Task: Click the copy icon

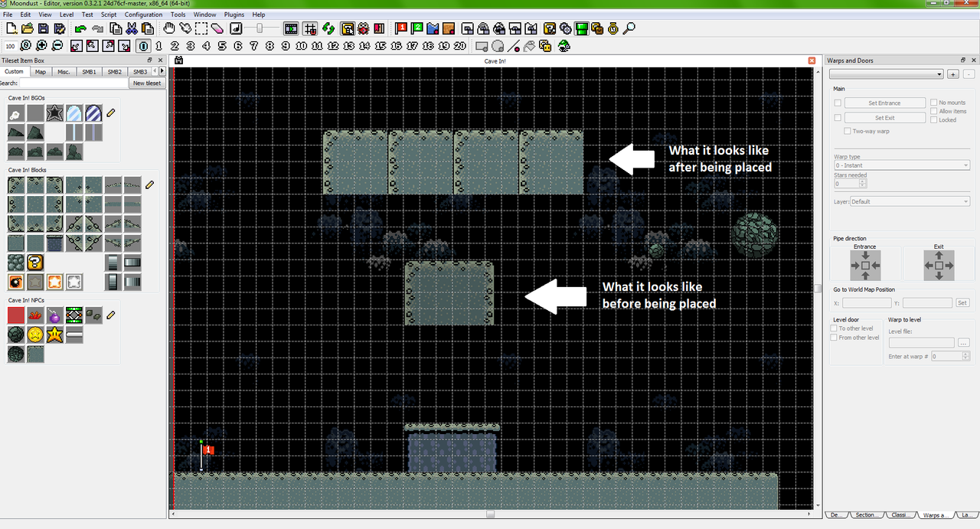Action: point(116,28)
